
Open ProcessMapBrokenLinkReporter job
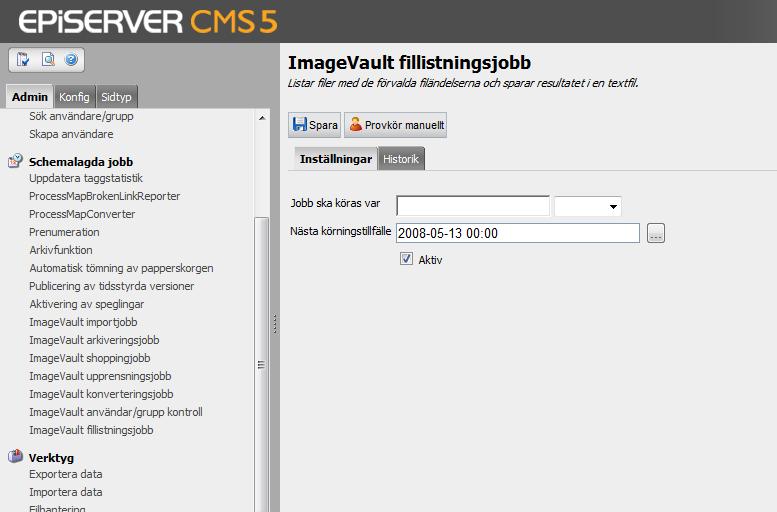105,196
